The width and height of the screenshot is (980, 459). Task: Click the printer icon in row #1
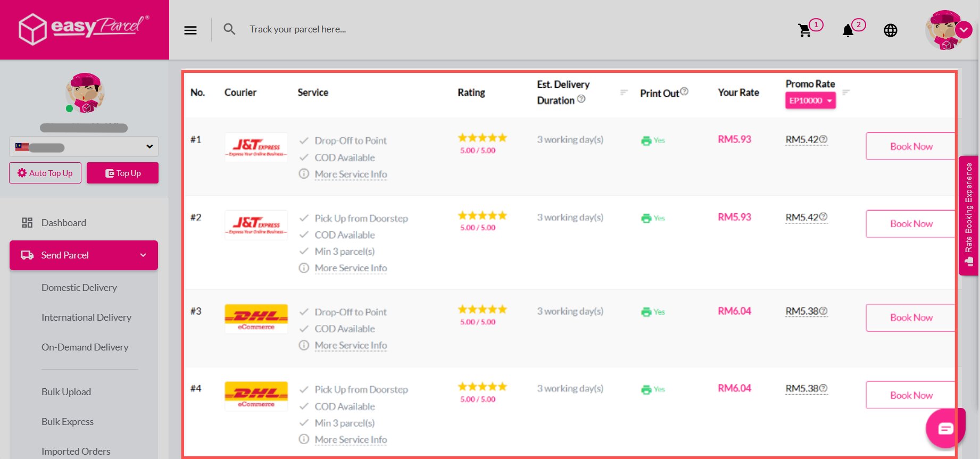pyautogui.click(x=646, y=140)
